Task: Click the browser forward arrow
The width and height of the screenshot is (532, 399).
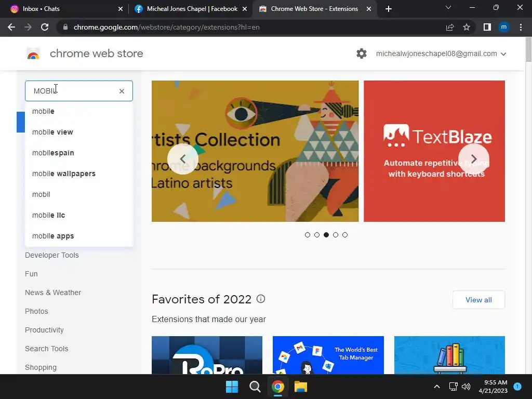Action: point(28,27)
